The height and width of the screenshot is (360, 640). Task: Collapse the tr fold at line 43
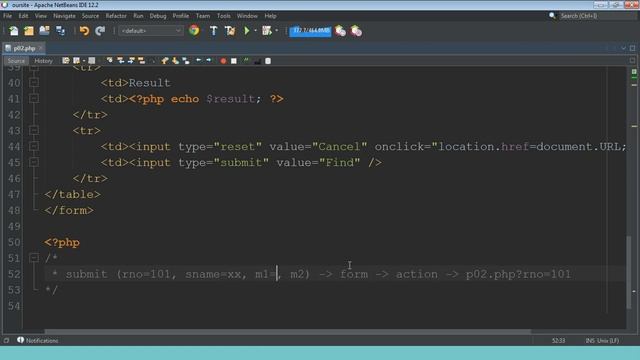(34, 130)
